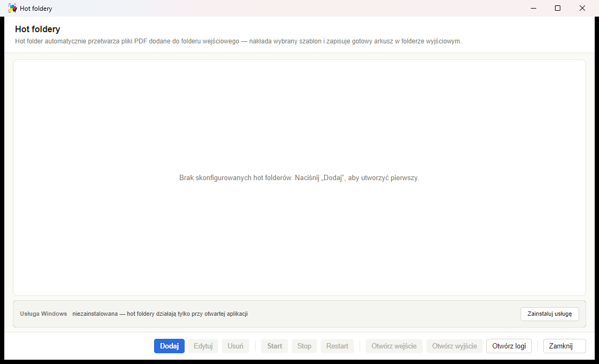Click the Usuń button
The width and height of the screenshot is (599, 364).
235,346
